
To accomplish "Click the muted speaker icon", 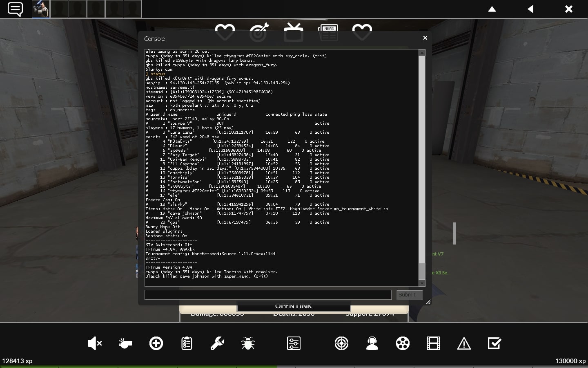I will pos(95,343).
